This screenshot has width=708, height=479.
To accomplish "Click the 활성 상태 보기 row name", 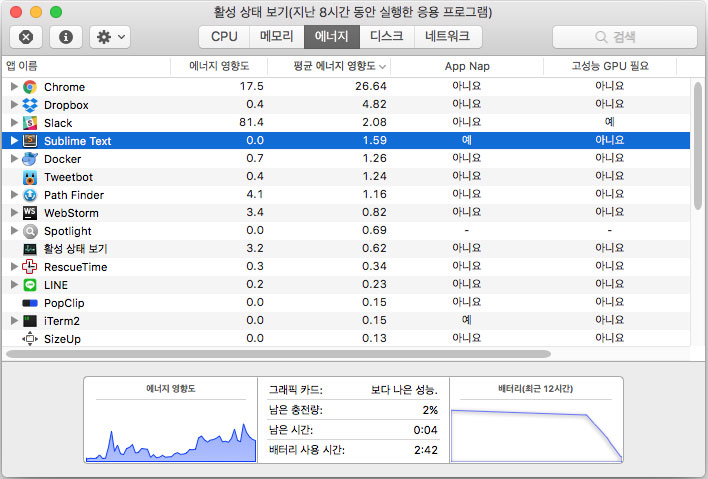I will click(75, 249).
